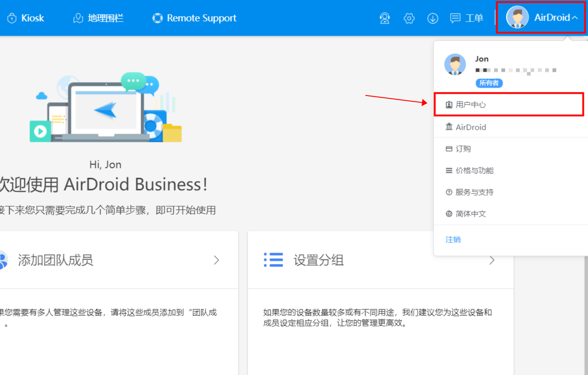Viewport: 588px width, 375px height.
Task: Click the team member person icon
Action: click(x=4, y=260)
